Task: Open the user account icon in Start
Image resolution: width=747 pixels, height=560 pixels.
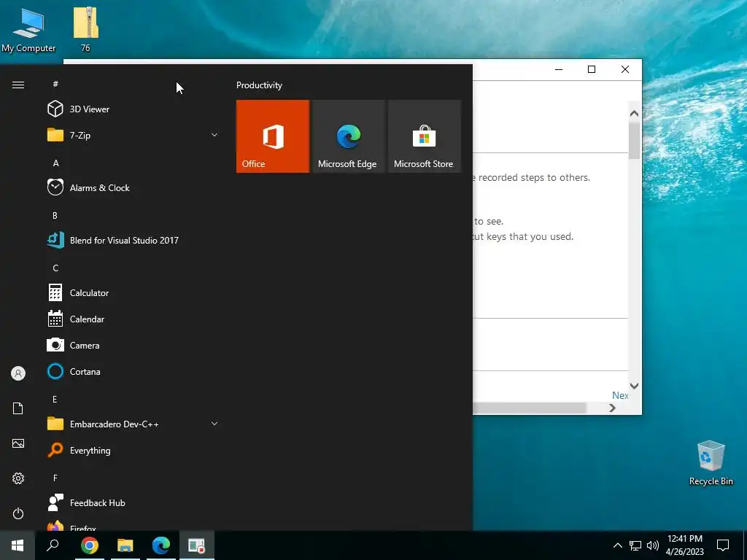Action: coord(18,373)
